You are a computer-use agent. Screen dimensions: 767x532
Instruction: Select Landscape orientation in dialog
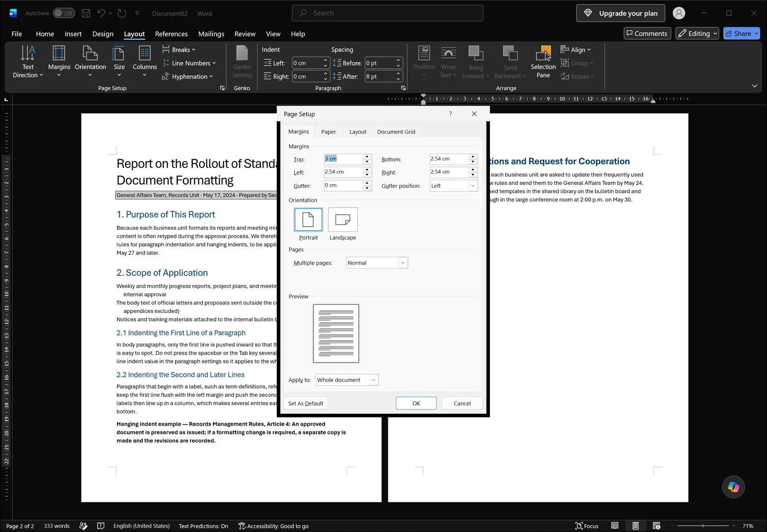click(343, 220)
